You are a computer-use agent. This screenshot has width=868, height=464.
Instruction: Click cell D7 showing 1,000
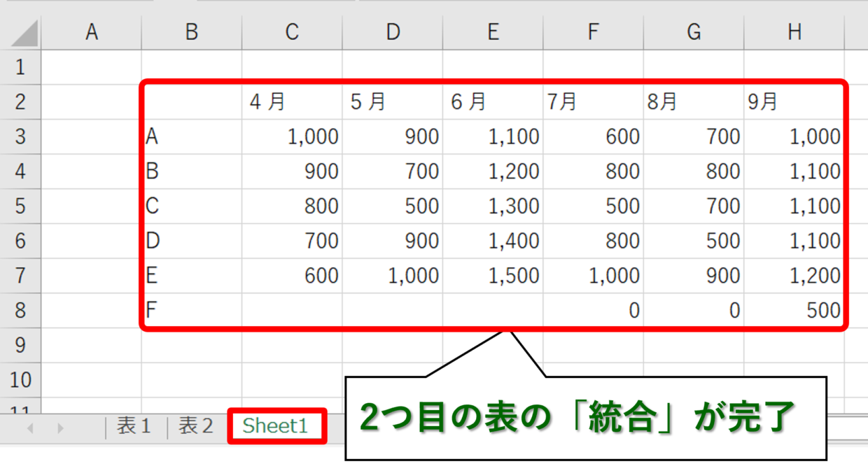pyautogui.click(x=393, y=276)
